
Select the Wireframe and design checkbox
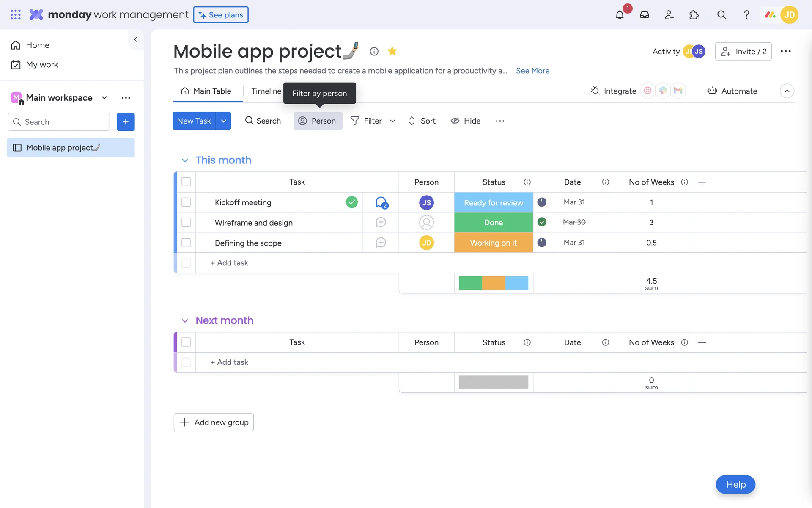(x=186, y=222)
